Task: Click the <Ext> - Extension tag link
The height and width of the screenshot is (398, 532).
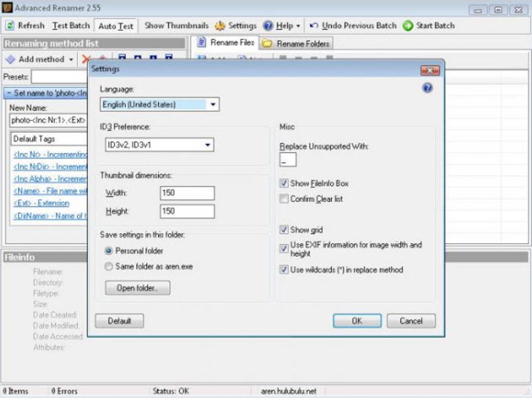Action: pos(41,203)
